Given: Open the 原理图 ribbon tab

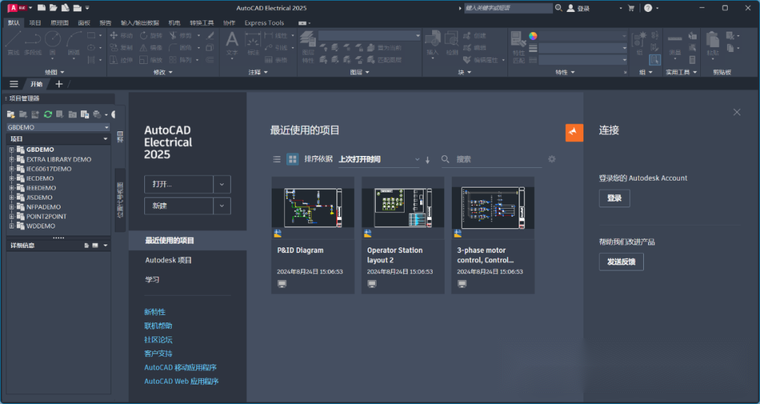Looking at the screenshot, I should click(59, 22).
